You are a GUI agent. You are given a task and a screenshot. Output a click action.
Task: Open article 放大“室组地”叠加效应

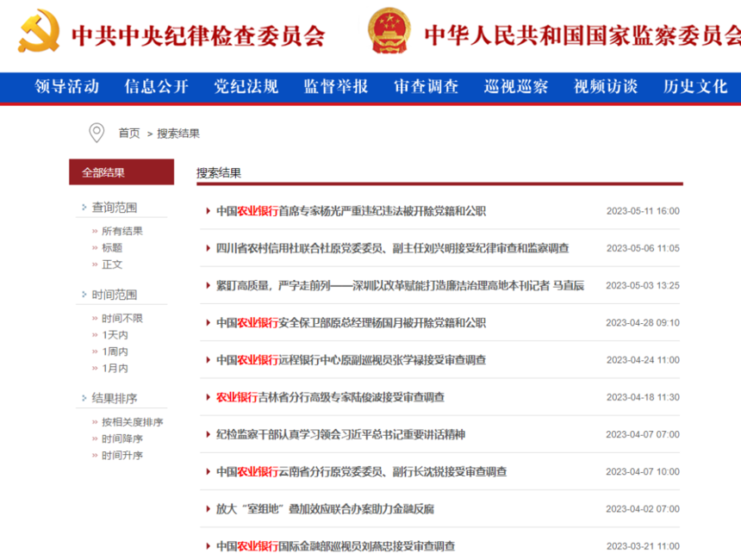pos(325,509)
